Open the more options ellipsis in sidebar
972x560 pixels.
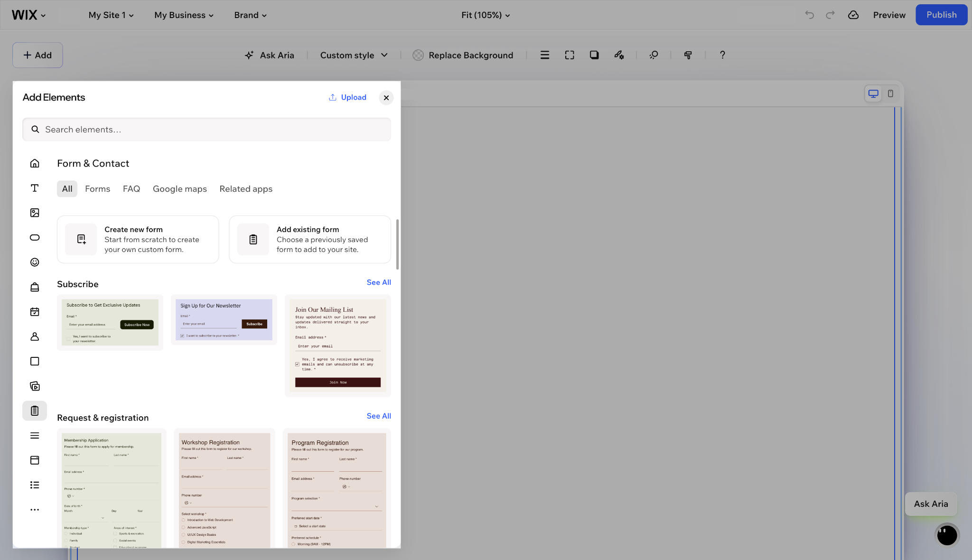click(35, 510)
